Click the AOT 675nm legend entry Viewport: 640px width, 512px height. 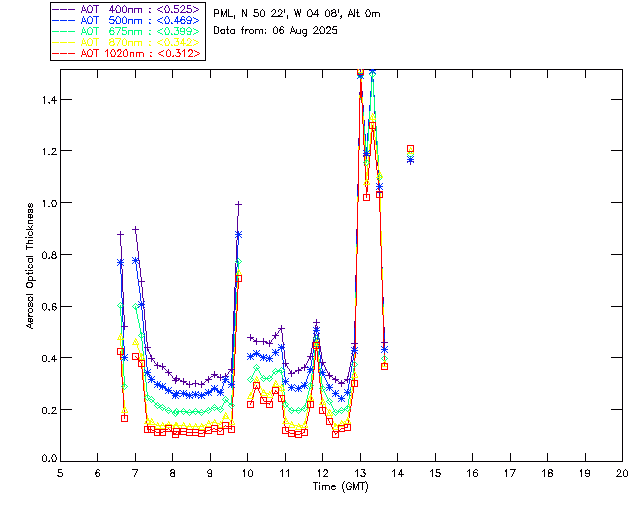[127, 31]
